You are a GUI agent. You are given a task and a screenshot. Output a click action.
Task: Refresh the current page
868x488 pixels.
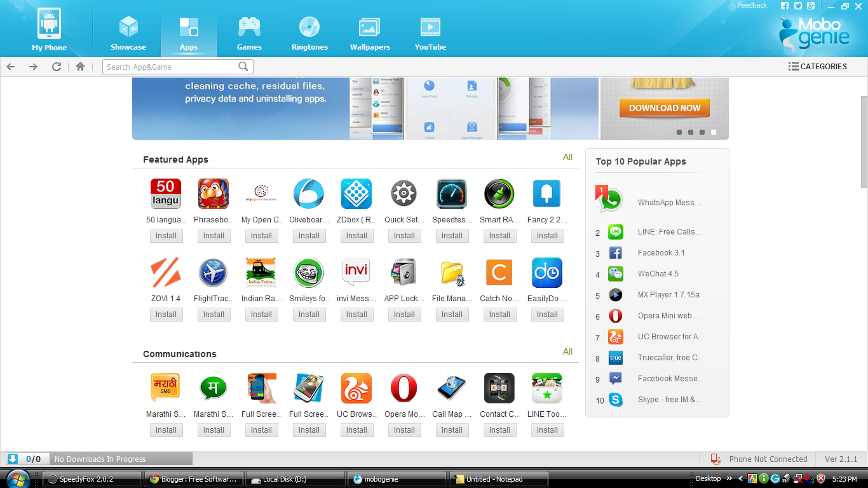[57, 66]
